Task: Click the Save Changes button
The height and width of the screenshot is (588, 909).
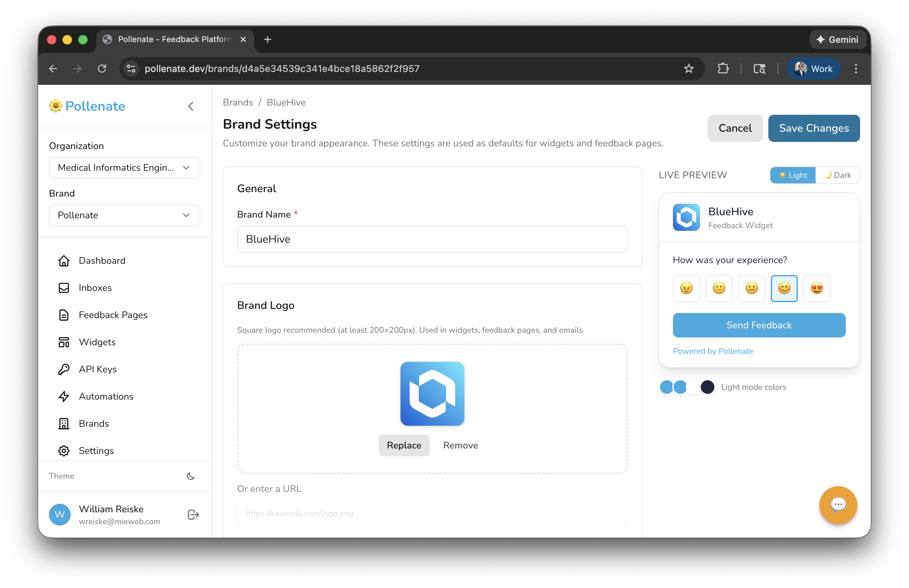Action: pos(814,128)
